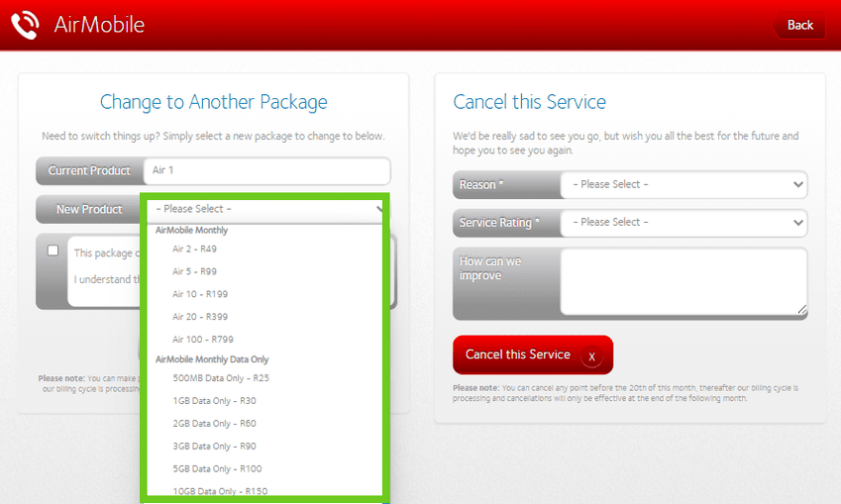Open the Reason dropdown
The height and width of the screenshot is (504, 841).
pos(683,184)
